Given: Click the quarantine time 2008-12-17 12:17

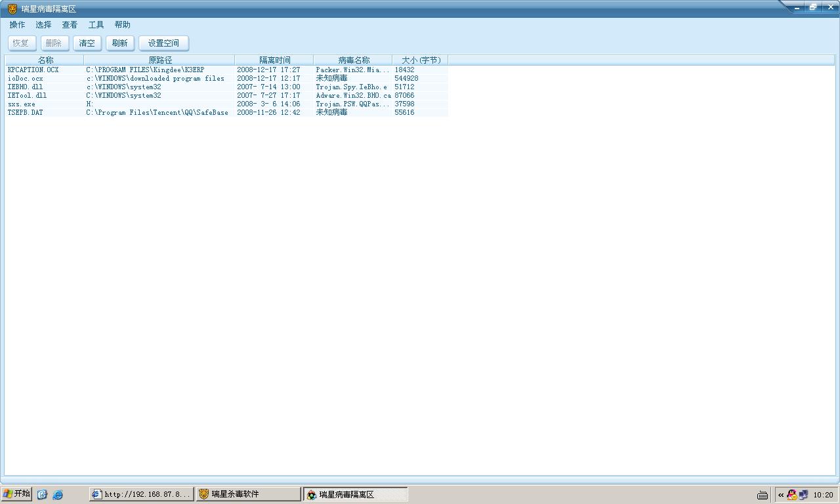Looking at the screenshot, I should pos(268,78).
